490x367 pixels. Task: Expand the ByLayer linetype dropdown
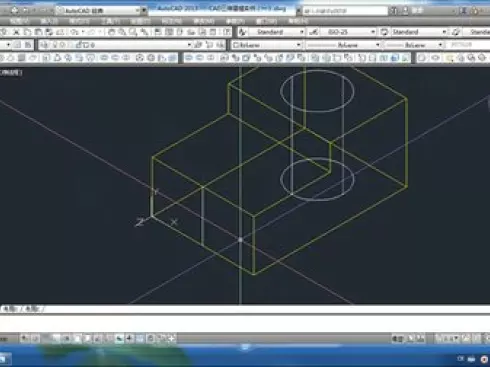tap(343, 45)
